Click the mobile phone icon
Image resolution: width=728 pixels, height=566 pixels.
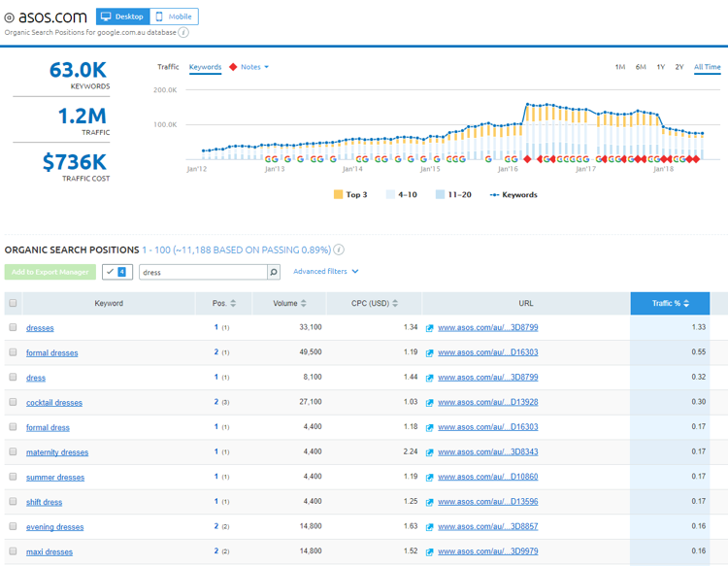(x=159, y=17)
